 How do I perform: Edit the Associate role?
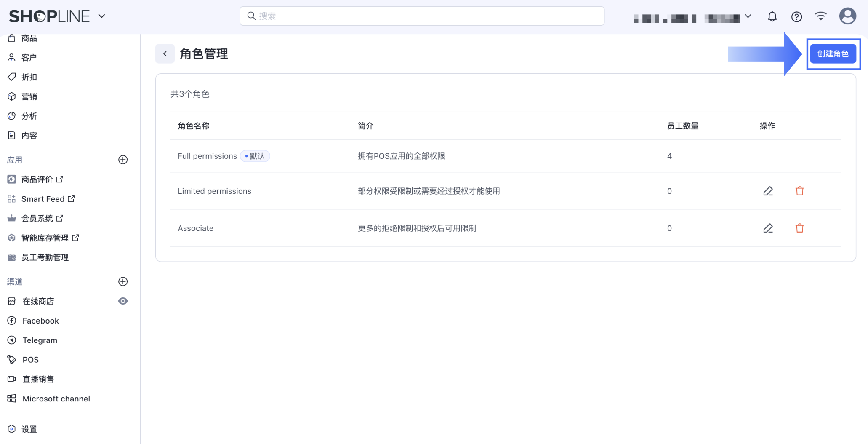(768, 228)
